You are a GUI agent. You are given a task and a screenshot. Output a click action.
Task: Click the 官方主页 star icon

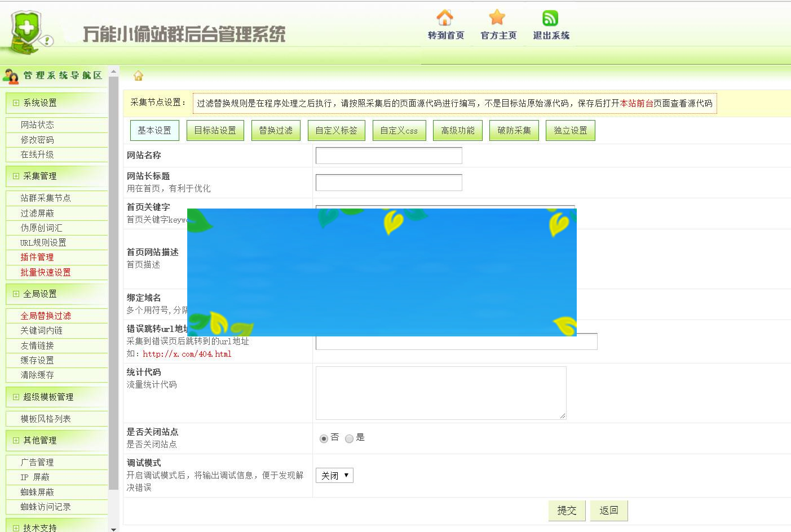coord(497,18)
